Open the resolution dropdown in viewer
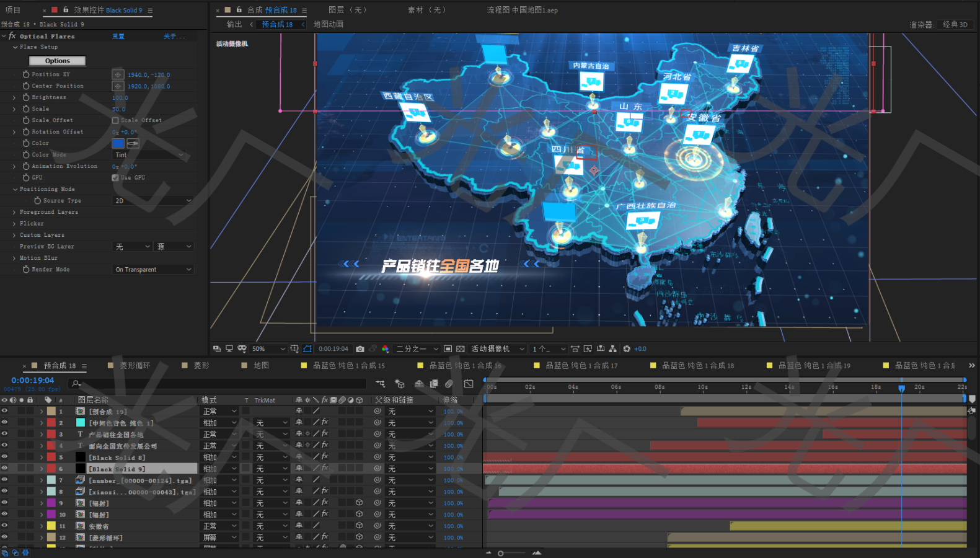The width and height of the screenshot is (980, 558). tap(417, 349)
